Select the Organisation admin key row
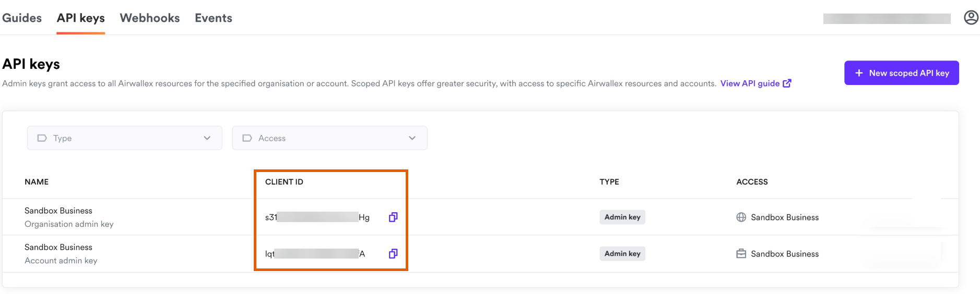The width and height of the screenshot is (980, 294). pyautogui.click(x=480, y=217)
